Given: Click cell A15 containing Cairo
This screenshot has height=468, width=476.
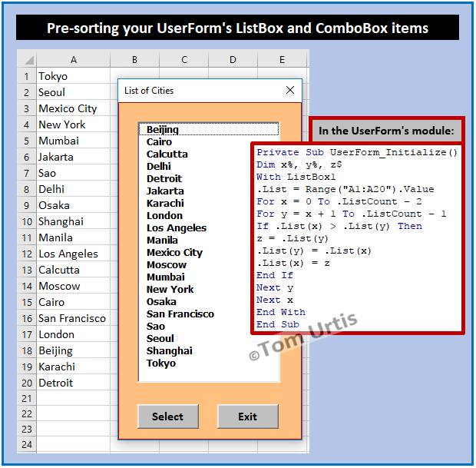Looking at the screenshot, I should (73, 302).
